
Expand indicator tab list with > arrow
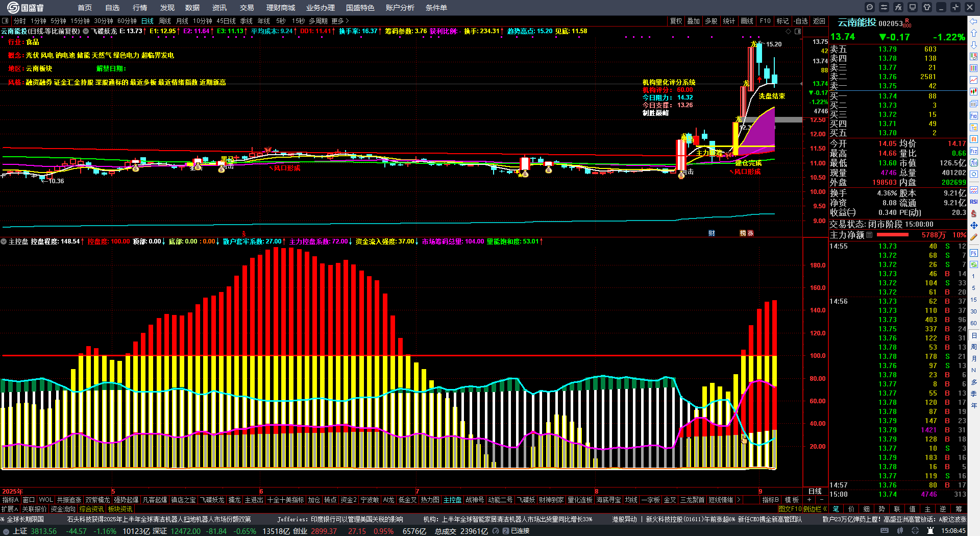[x=738, y=500]
